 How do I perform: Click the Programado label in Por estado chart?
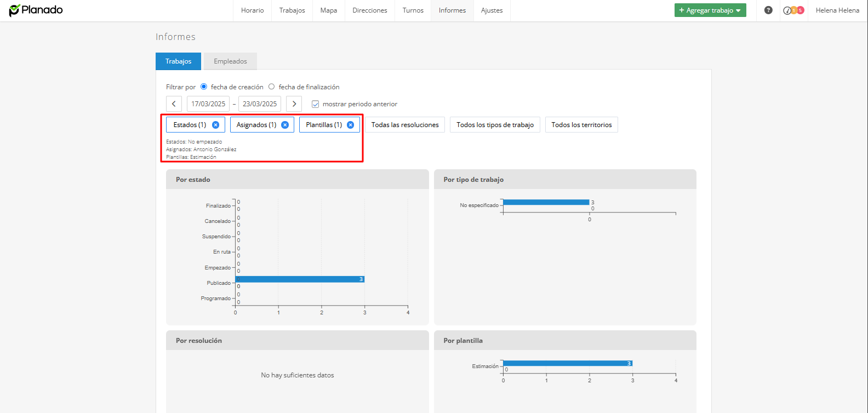[216, 299]
